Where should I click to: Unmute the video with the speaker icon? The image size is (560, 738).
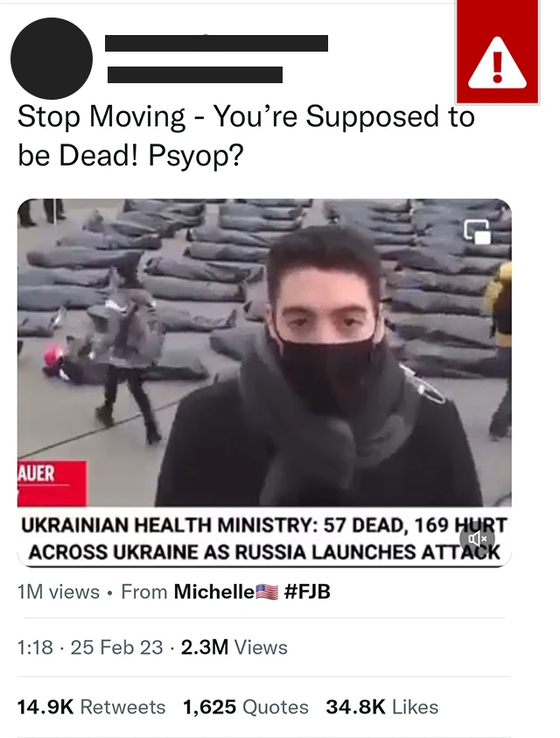click(477, 538)
